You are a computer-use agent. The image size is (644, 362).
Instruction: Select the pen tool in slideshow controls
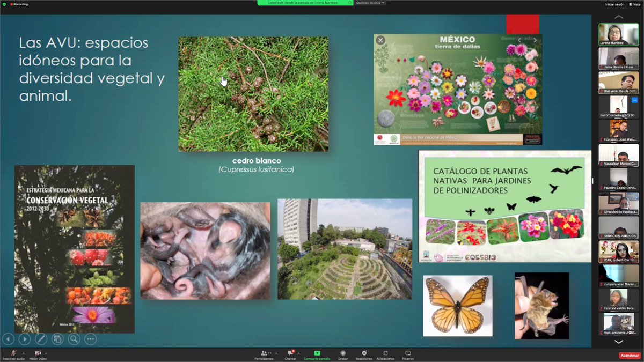click(41, 339)
